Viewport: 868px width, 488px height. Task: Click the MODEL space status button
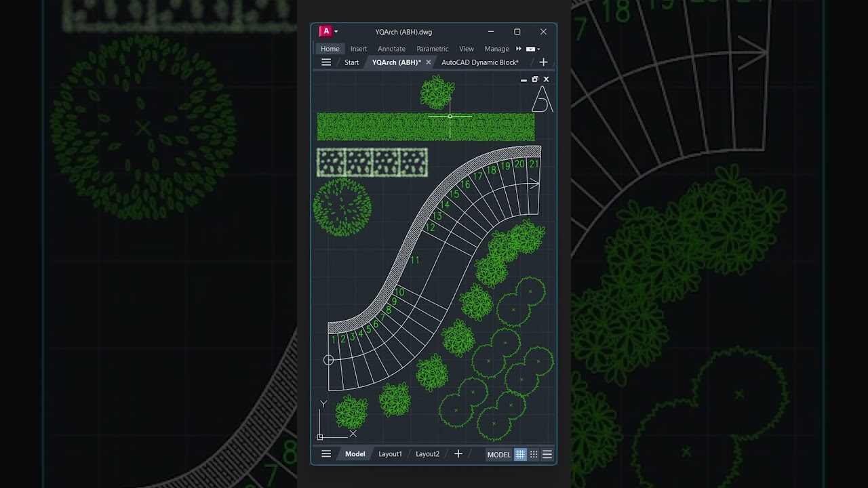pos(498,455)
